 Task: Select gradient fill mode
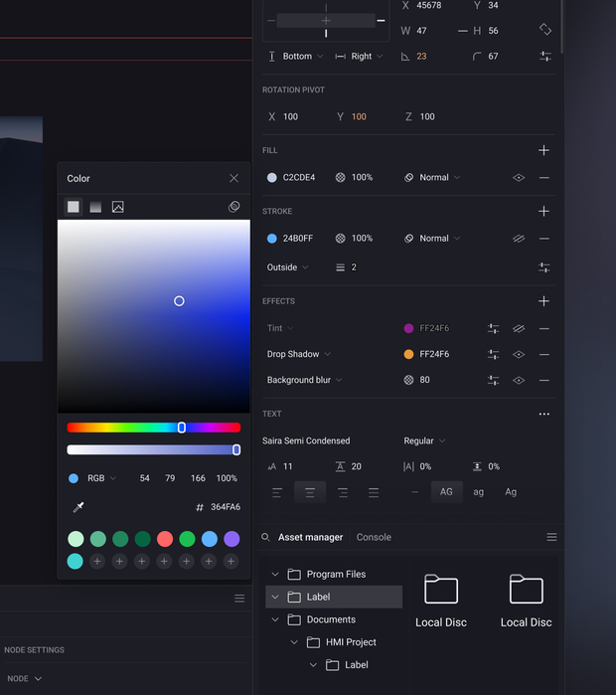click(x=95, y=207)
